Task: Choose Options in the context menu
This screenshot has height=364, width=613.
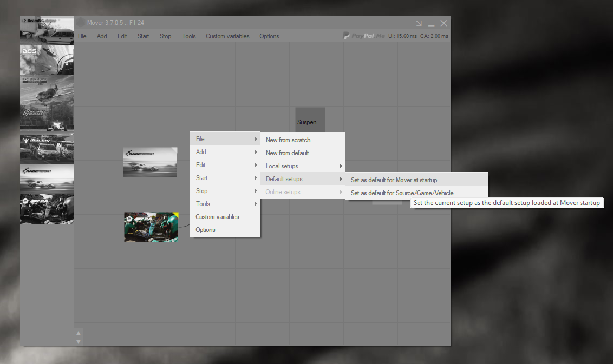Action: (225, 230)
